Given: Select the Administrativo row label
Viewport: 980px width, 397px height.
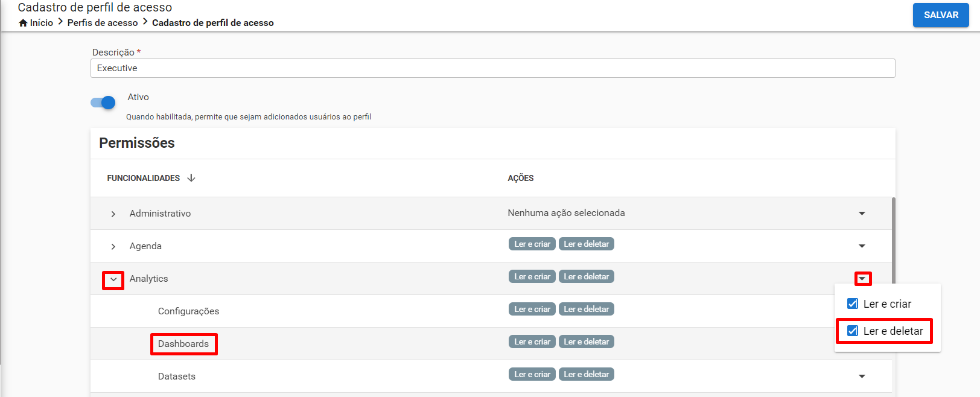Looking at the screenshot, I should pyautogui.click(x=160, y=214).
